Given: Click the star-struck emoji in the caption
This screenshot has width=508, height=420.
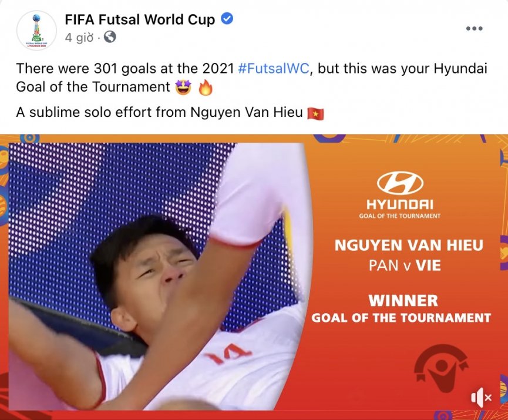Looking at the screenshot, I should pos(182,88).
